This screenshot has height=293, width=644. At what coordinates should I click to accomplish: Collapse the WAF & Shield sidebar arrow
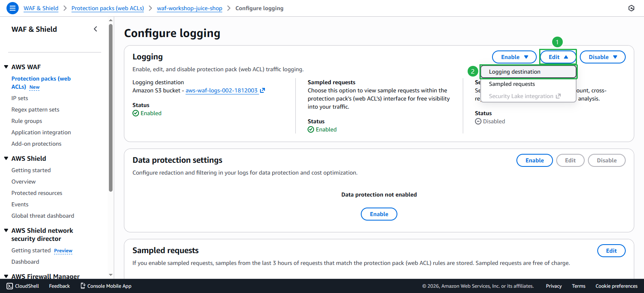pos(95,29)
